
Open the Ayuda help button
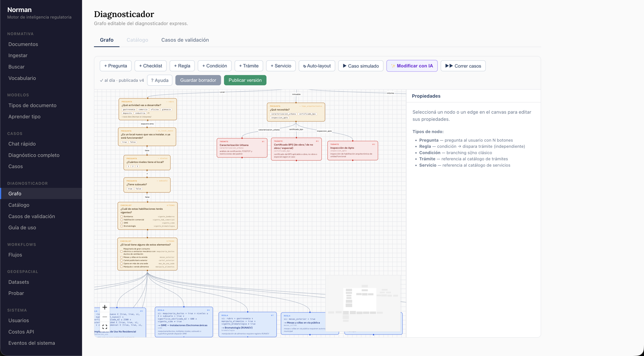(160, 80)
